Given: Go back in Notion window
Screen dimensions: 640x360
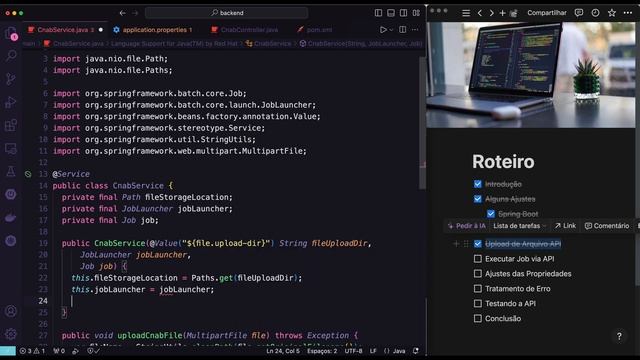Looking at the screenshot, I should [x=480, y=13].
